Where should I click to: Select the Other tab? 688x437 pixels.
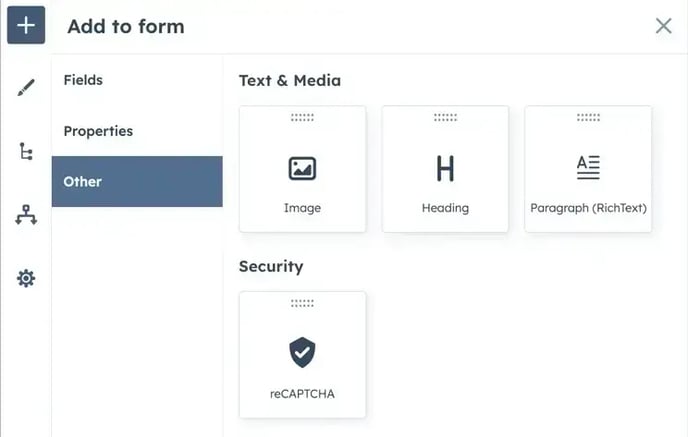click(137, 181)
